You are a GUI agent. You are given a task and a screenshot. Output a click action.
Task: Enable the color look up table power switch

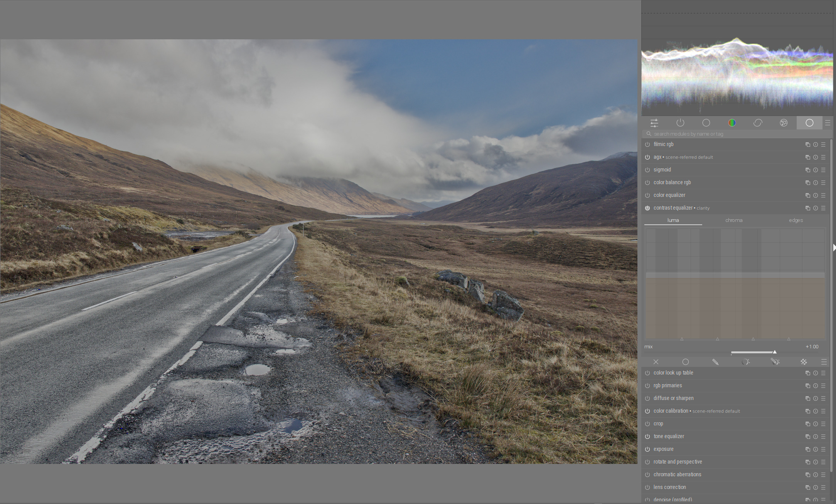(647, 373)
